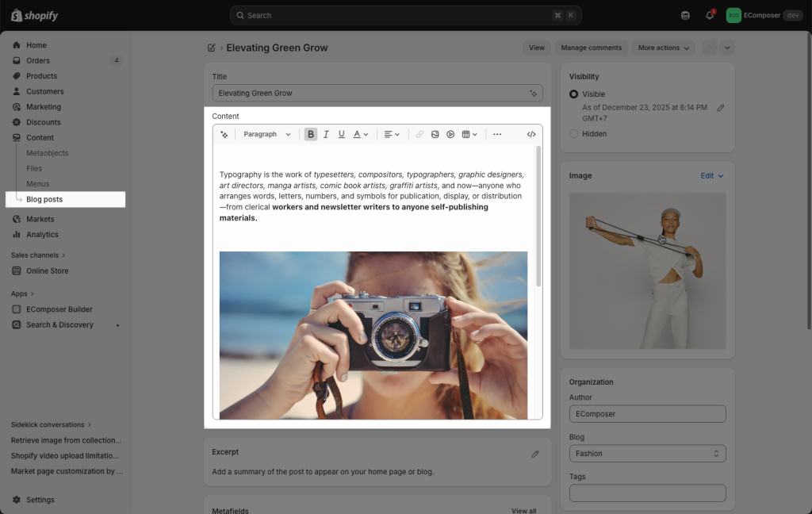Expand the More actions dropdown
812x514 pixels.
[664, 48]
